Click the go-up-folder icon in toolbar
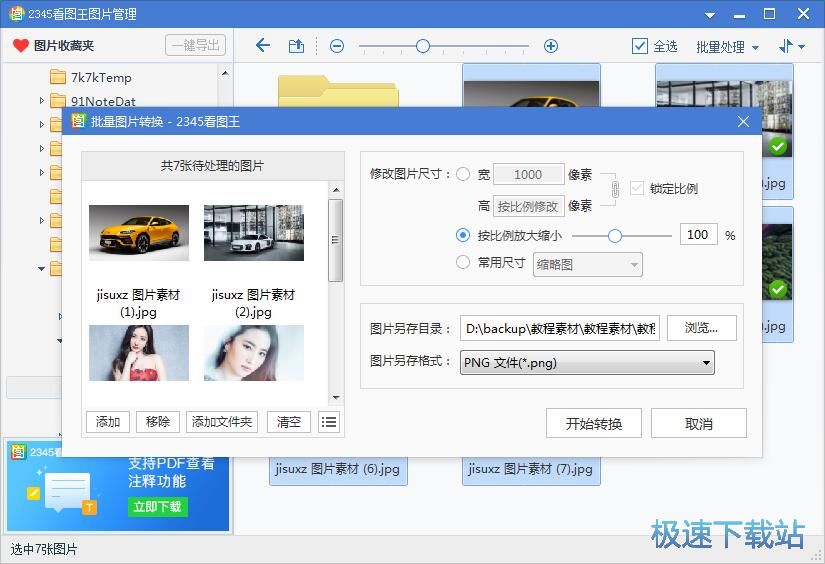Viewport: 825px width, 564px height. 296,46
